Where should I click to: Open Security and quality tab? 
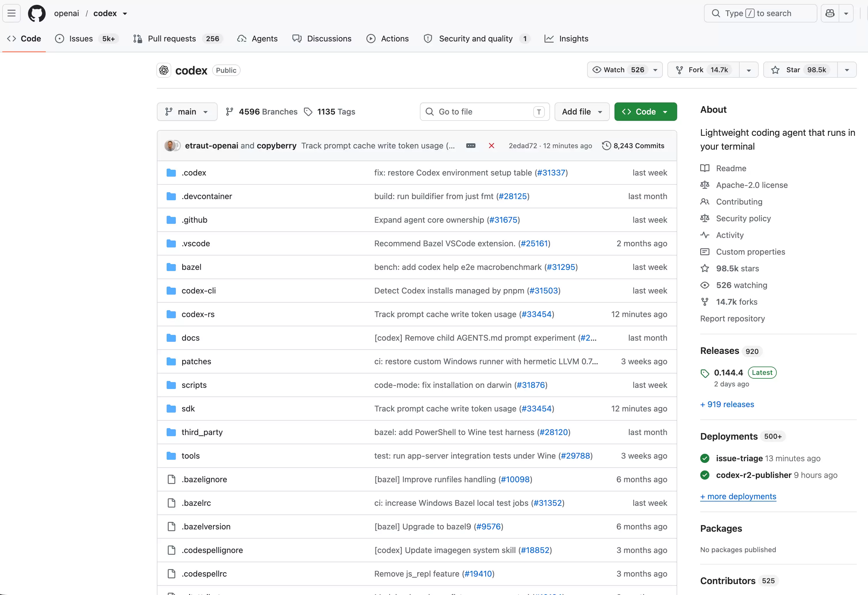pos(477,39)
